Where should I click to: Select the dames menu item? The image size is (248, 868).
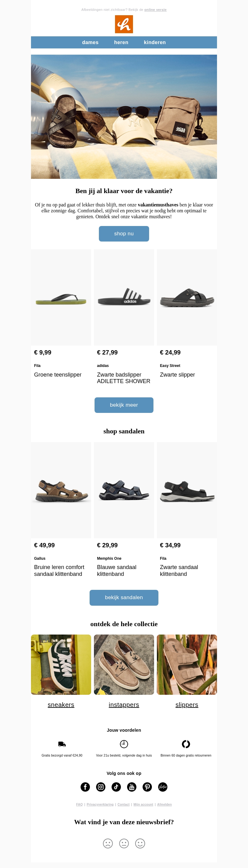click(90, 43)
